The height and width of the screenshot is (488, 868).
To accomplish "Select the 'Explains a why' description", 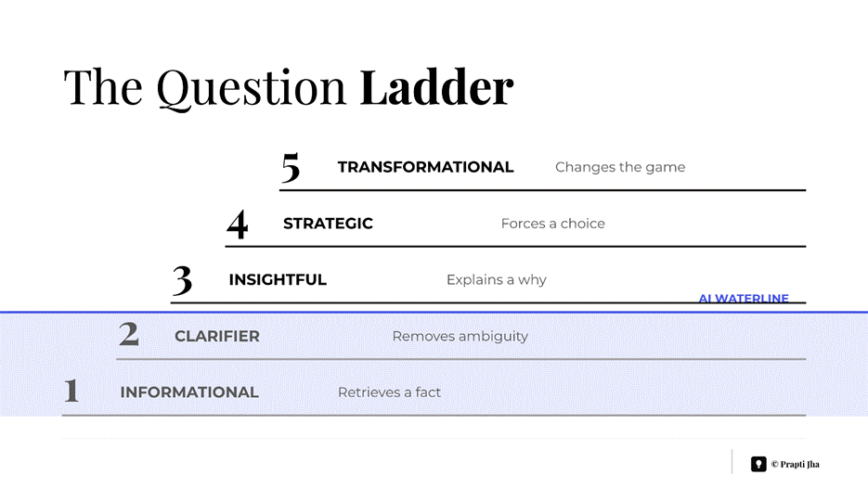I will (496, 280).
